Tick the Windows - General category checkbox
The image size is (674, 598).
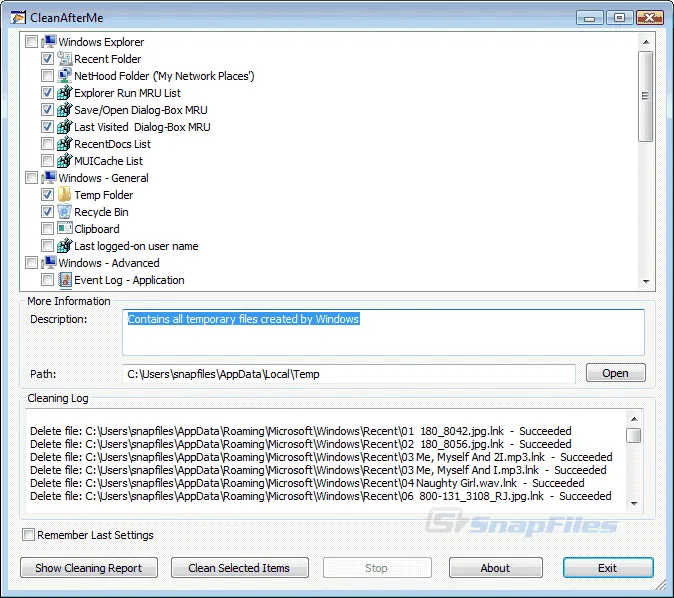point(32,178)
